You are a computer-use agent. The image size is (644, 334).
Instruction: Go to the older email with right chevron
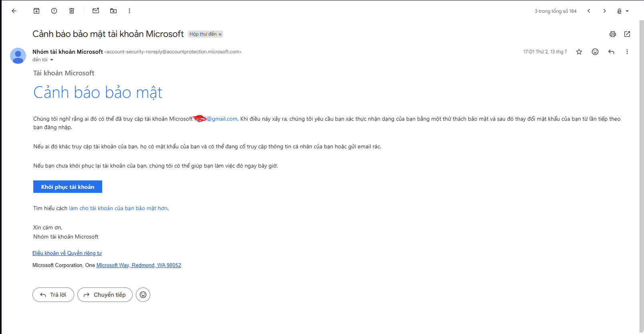click(x=605, y=11)
